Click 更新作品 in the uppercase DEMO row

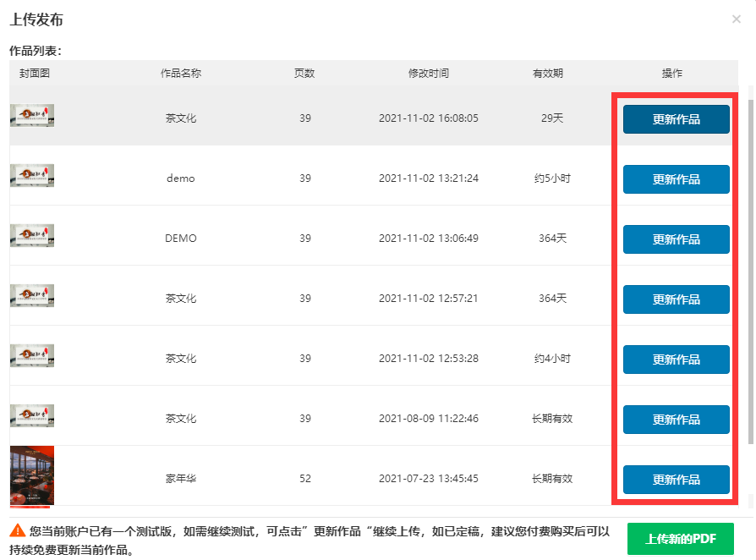(676, 239)
